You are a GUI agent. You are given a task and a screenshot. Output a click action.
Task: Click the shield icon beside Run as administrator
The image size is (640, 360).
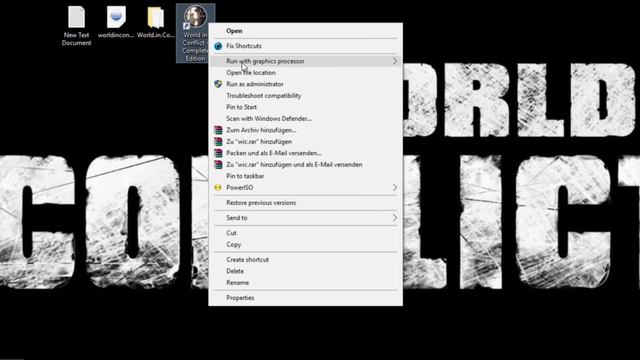pyautogui.click(x=218, y=84)
